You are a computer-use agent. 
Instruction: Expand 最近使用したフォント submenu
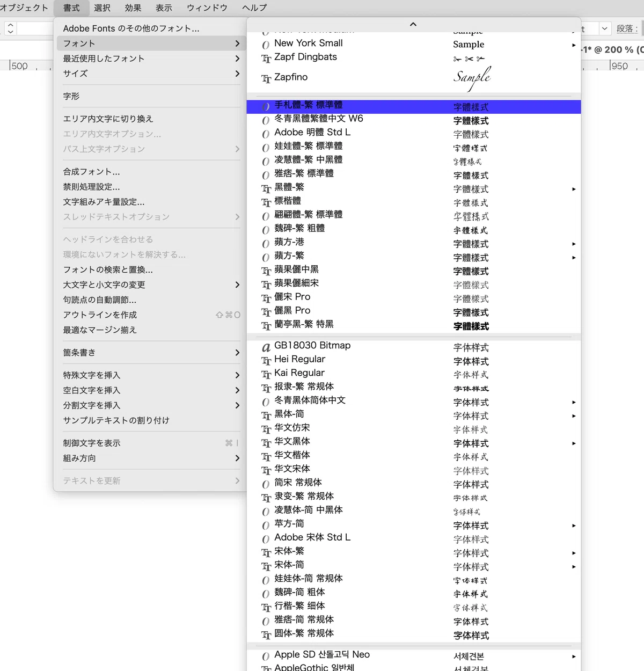pyautogui.click(x=150, y=59)
